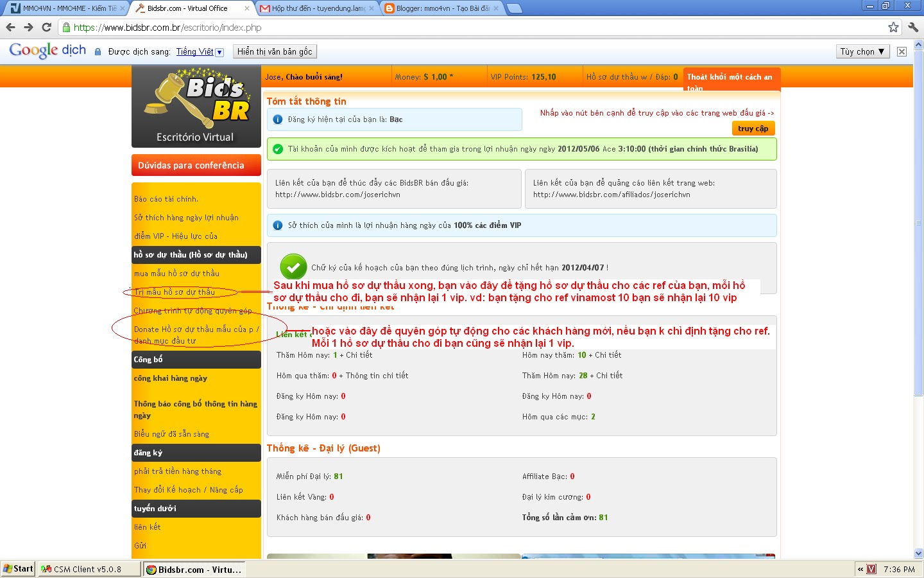Reload the page with refresh icon

[46, 27]
